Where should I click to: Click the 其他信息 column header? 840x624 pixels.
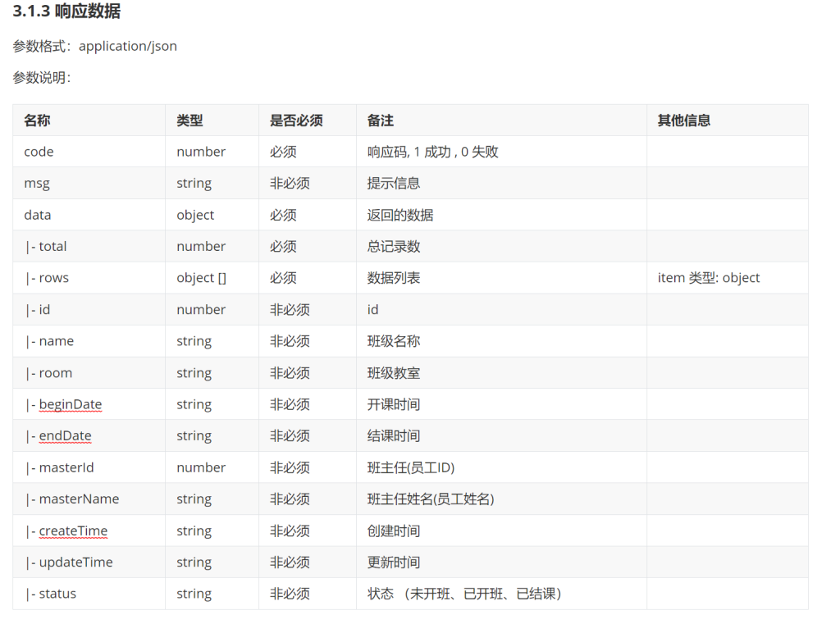[683, 121]
